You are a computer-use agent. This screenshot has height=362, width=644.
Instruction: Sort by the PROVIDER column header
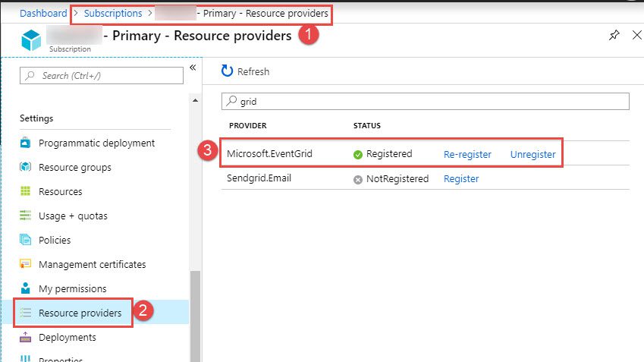[247, 126]
